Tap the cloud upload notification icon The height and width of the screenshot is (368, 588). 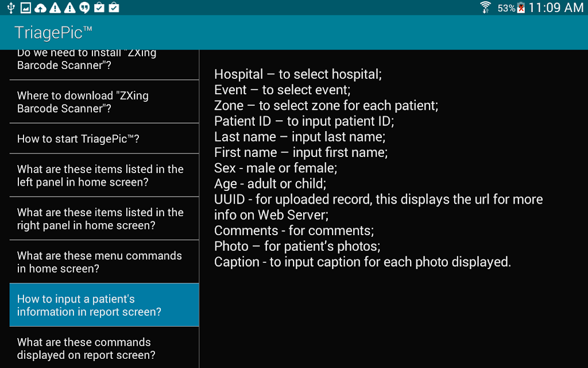pos(40,8)
